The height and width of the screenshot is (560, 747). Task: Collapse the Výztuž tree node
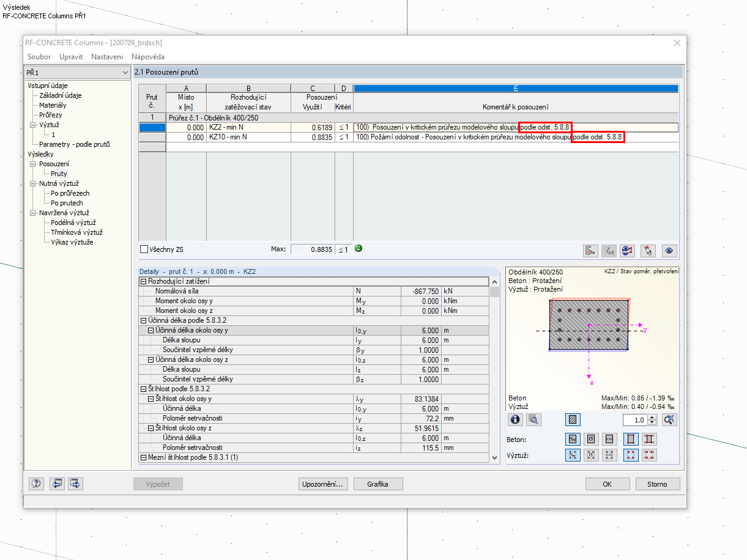tap(34, 125)
